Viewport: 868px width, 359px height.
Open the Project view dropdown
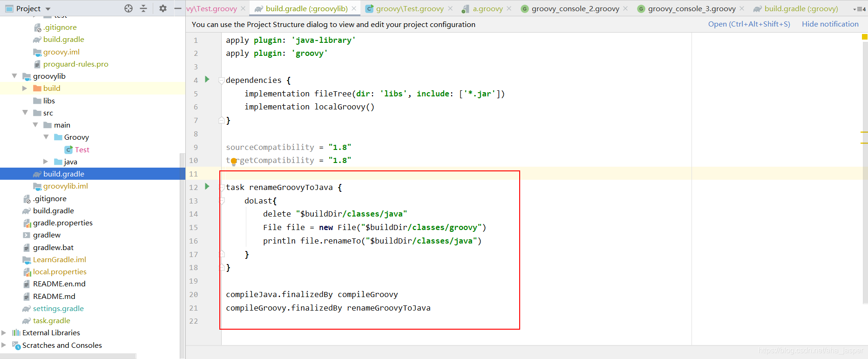coord(48,9)
